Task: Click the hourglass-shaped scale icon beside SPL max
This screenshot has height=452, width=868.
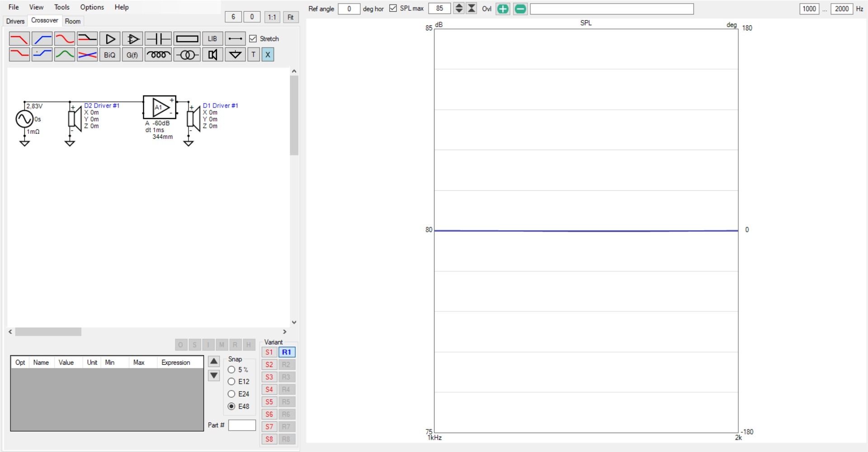Action: 472,9
